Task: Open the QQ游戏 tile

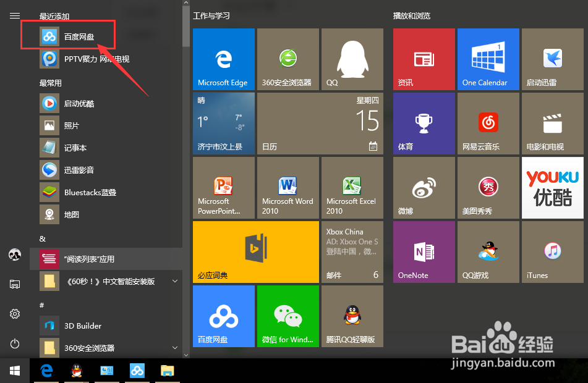Action: click(x=488, y=252)
